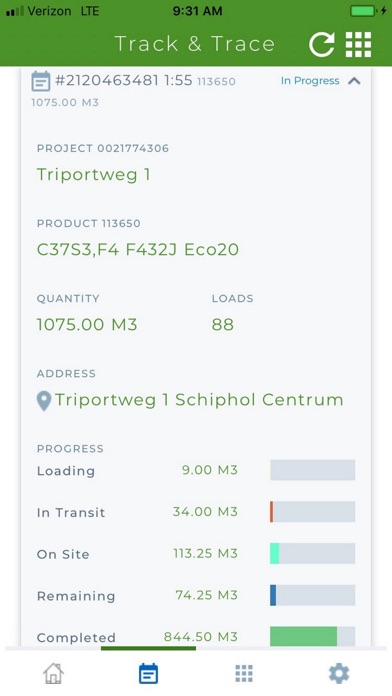Tap the Loading progress bar
The height and width of the screenshot is (696, 392).
pyautogui.click(x=313, y=470)
